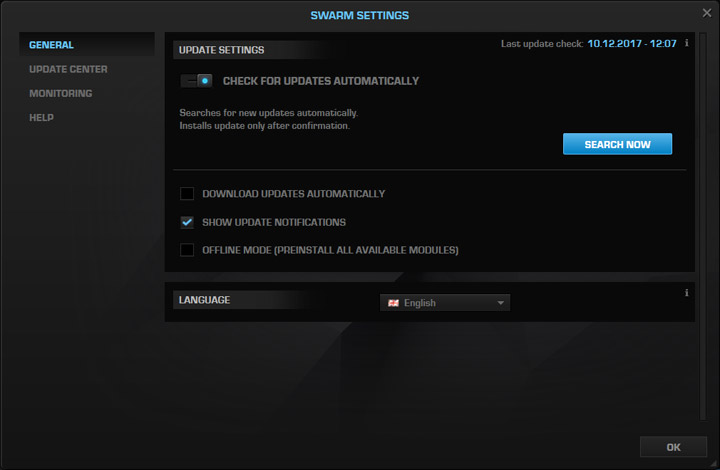This screenshot has height=470, width=720.
Task: Enable Offline Mode preinstall checkbox
Action: (187, 250)
